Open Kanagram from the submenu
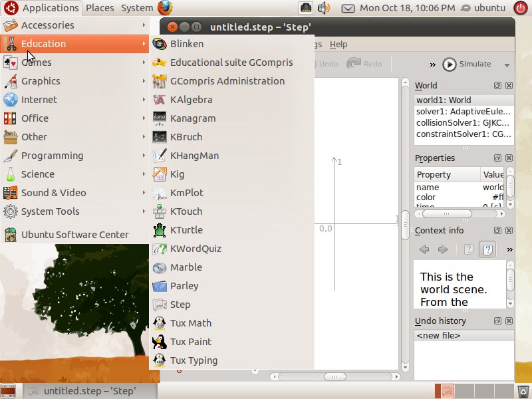Image resolution: width=532 pixels, height=399 pixels. pos(231,118)
